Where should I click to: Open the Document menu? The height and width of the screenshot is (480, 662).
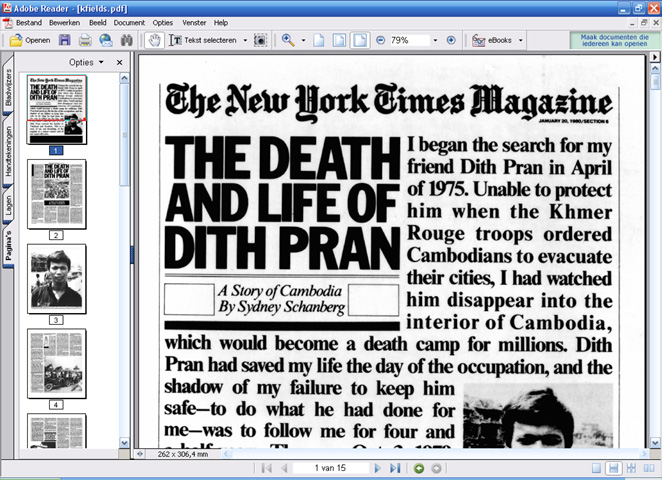(129, 23)
